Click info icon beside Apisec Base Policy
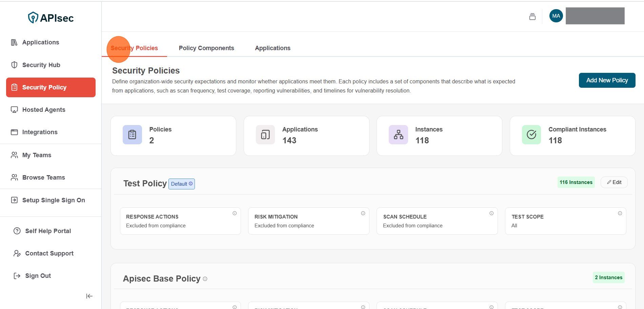Viewport: 644px width, 309px height. [205, 279]
